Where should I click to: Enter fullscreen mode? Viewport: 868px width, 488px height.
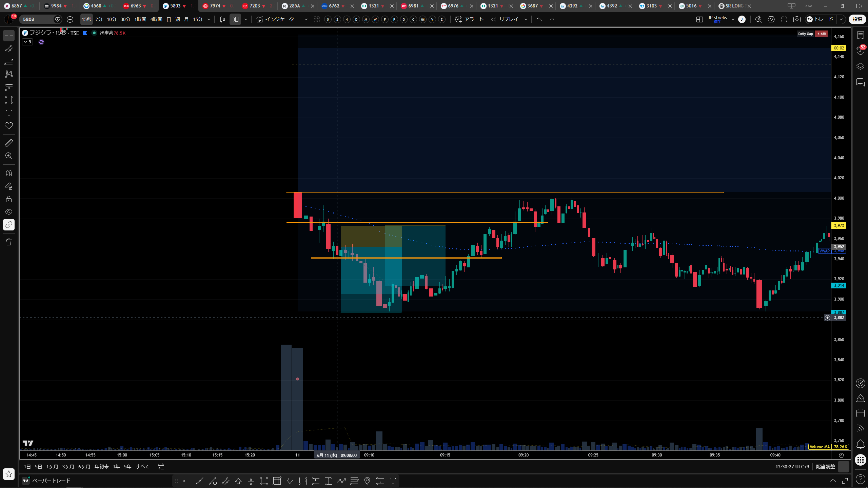click(x=784, y=19)
